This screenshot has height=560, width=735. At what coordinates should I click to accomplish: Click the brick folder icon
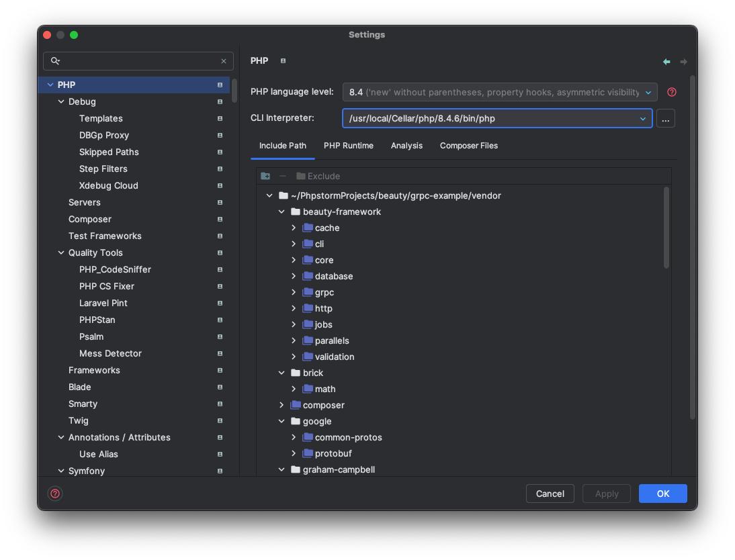click(296, 373)
